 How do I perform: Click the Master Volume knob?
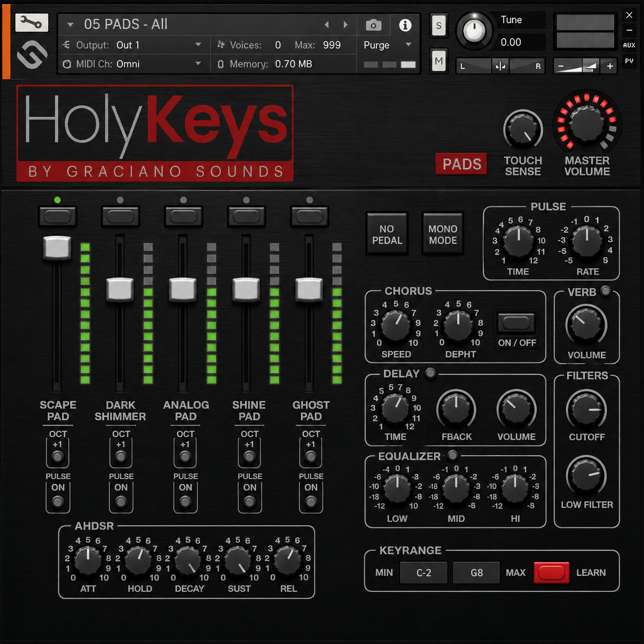(x=586, y=124)
